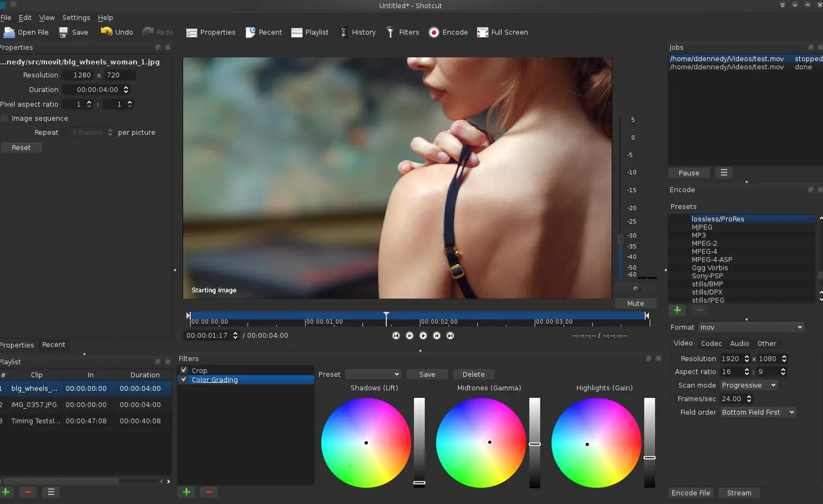Select the MPEG-4 encode preset

tap(704, 251)
